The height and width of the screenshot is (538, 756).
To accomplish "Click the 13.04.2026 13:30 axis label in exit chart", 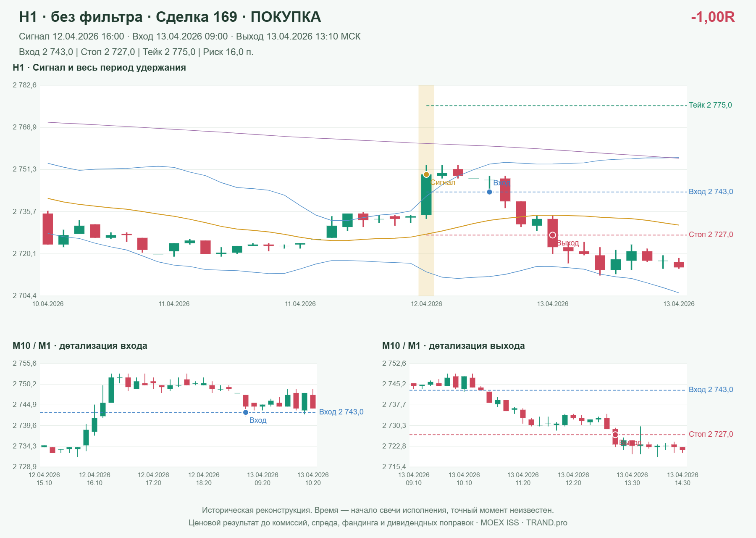I will coord(632,479).
